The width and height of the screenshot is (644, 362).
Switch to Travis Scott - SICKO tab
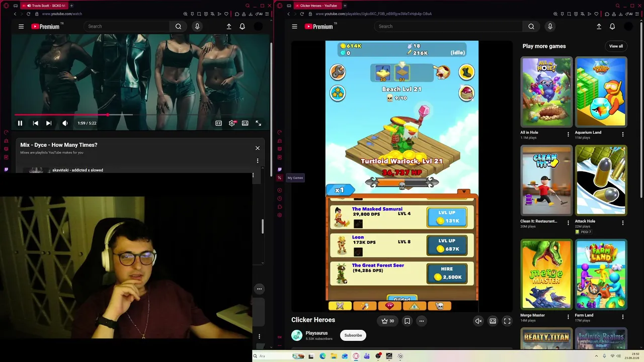(x=44, y=6)
